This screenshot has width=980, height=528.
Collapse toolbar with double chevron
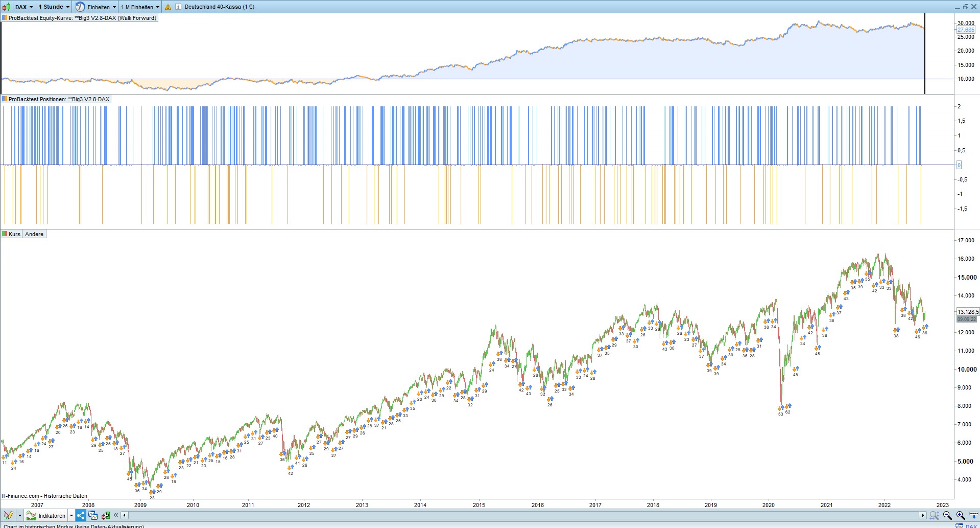116,515
